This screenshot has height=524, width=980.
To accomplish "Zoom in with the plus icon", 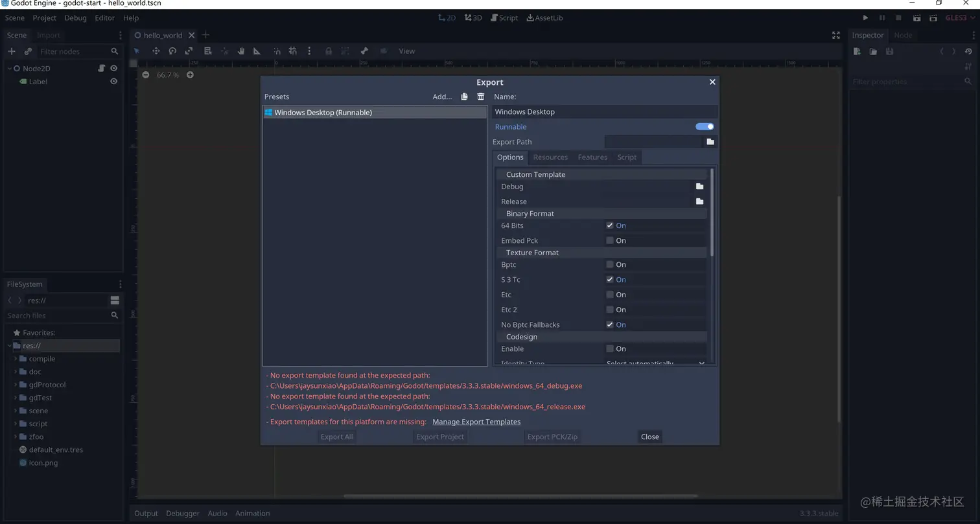I will click(x=190, y=75).
